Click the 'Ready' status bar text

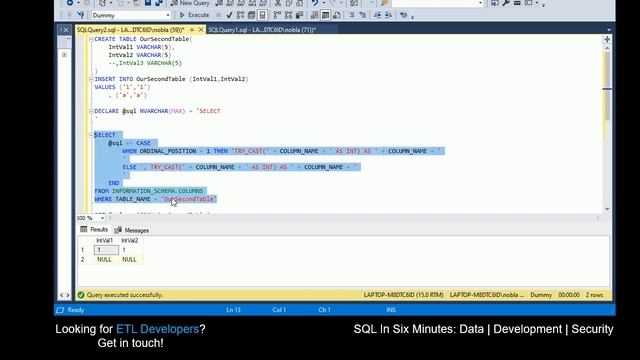76,310
